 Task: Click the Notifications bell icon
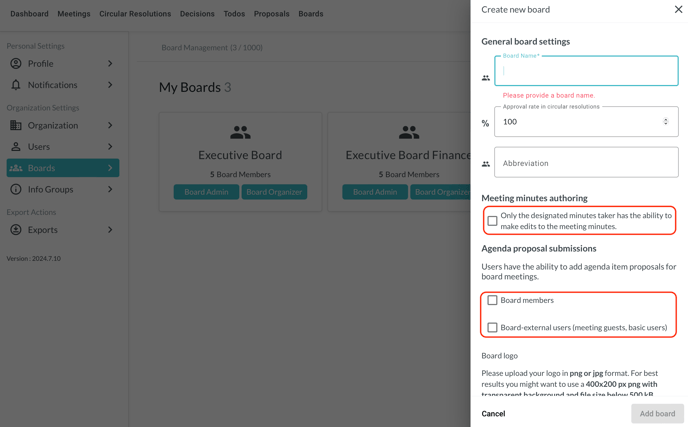point(16,85)
